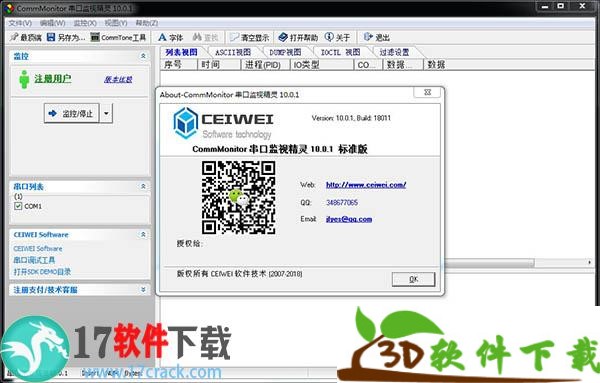600x383 pixels.
Task: Open the CommTone tool
Action: 118,37
